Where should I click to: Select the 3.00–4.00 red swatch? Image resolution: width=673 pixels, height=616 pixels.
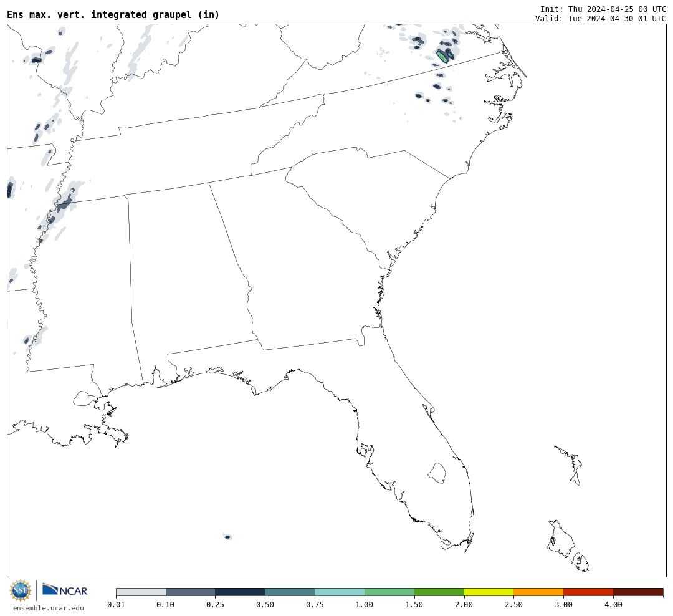click(x=588, y=592)
